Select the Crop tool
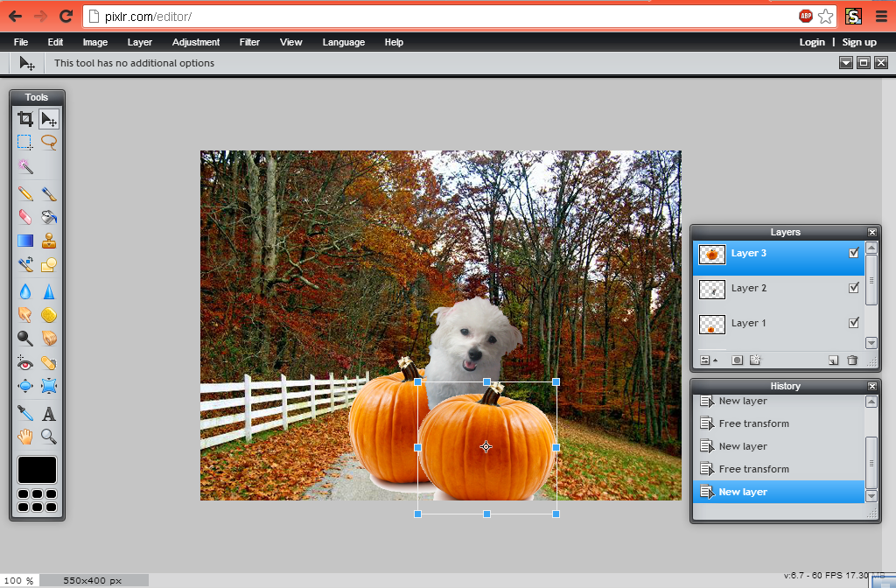This screenshot has height=588, width=896. (x=25, y=119)
